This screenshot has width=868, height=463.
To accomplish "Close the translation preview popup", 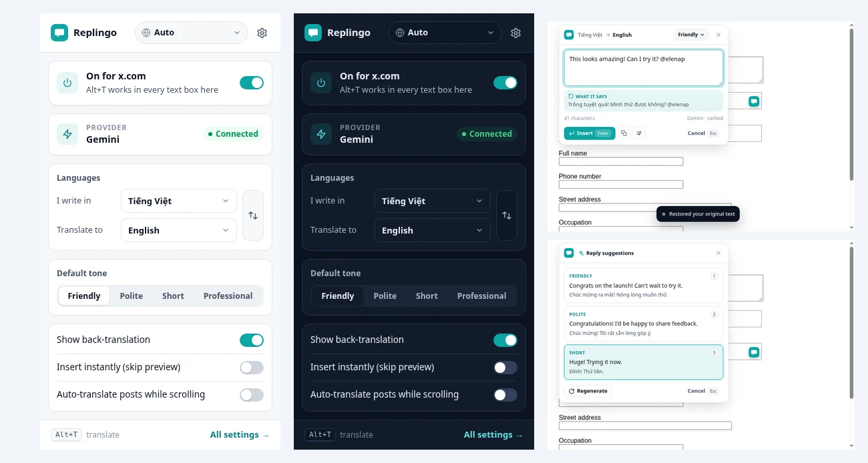I will click(x=718, y=35).
